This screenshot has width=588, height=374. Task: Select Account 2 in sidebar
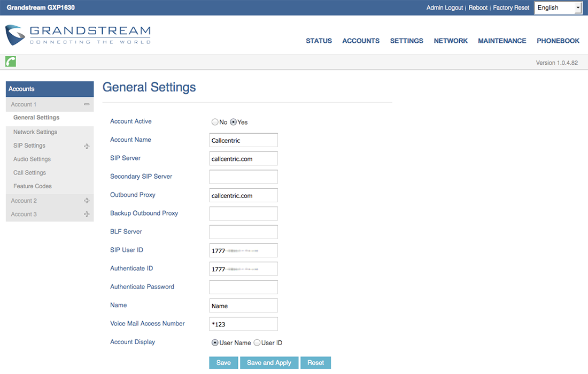tap(24, 201)
